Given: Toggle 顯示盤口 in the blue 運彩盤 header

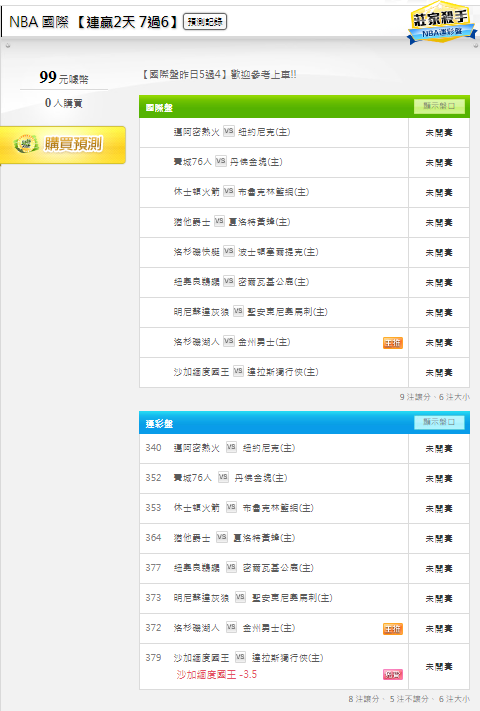Looking at the screenshot, I should point(439,422).
